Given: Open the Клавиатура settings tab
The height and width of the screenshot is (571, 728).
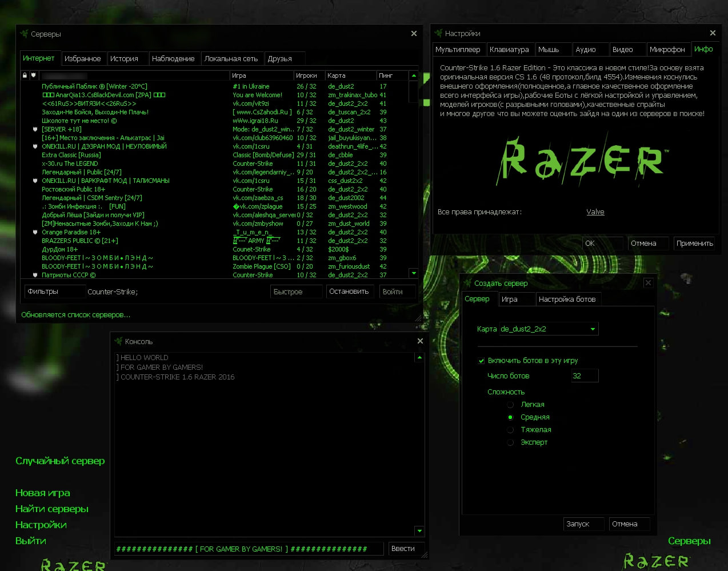Looking at the screenshot, I should point(510,49).
